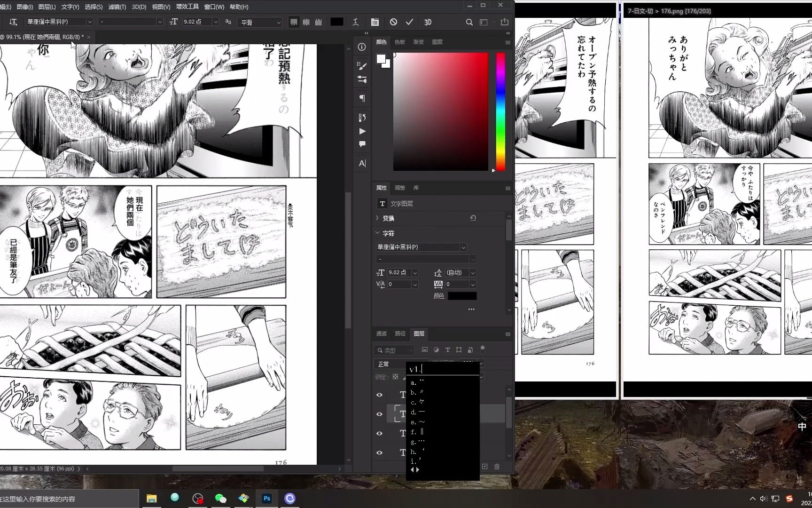Hide the fourth text layer eye
The image size is (812, 508).
tap(379, 452)
